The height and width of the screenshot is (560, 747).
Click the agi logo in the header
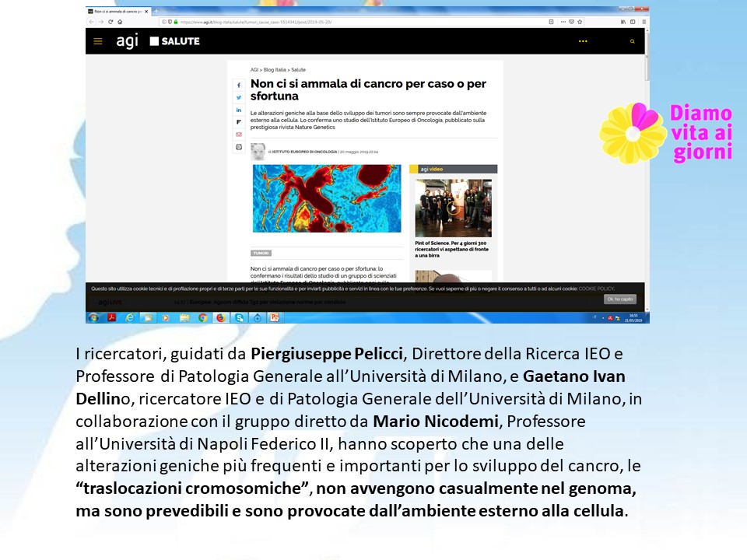coord(127,41)
